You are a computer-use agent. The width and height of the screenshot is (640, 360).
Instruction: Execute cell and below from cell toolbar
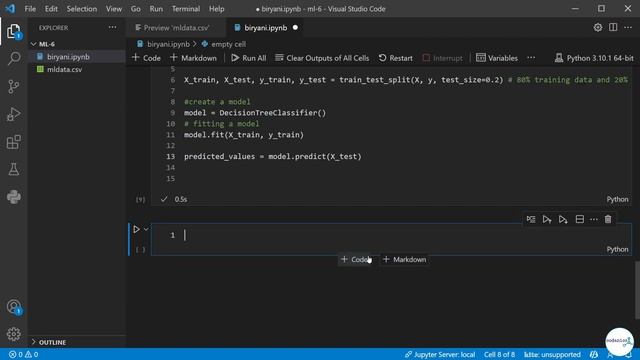click(563, 219)
